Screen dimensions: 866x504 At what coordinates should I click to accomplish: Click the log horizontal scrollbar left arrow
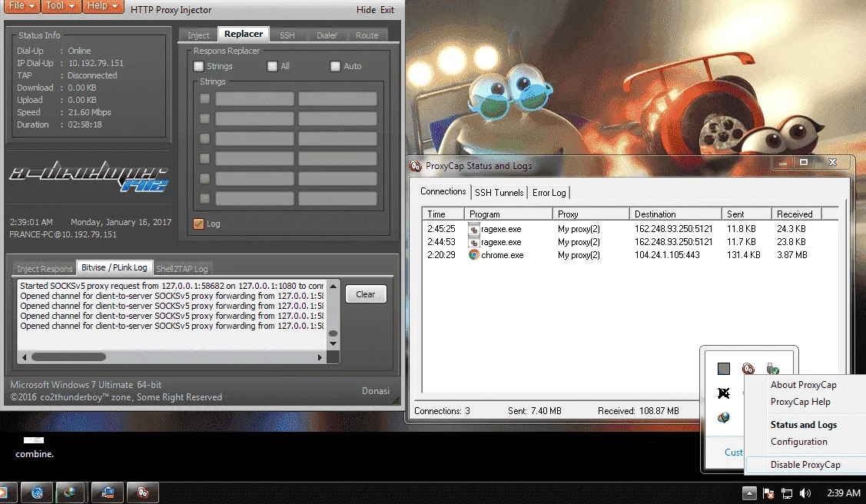[x=25, y=357]
